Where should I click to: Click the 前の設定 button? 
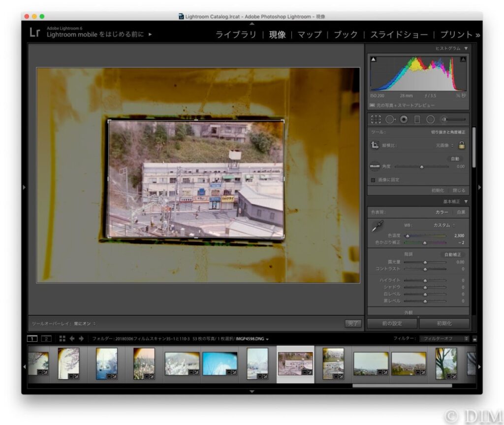point(392,324)
